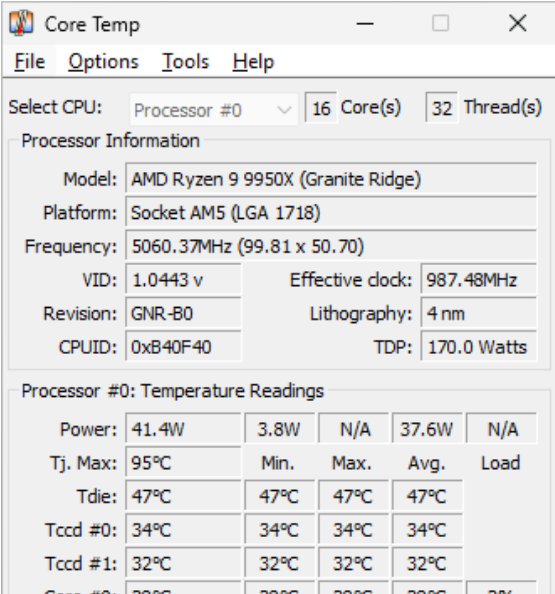The image size is (555, 594).
Task: Click the Tdie Avg. temperature value
Action: coord(427,496)
